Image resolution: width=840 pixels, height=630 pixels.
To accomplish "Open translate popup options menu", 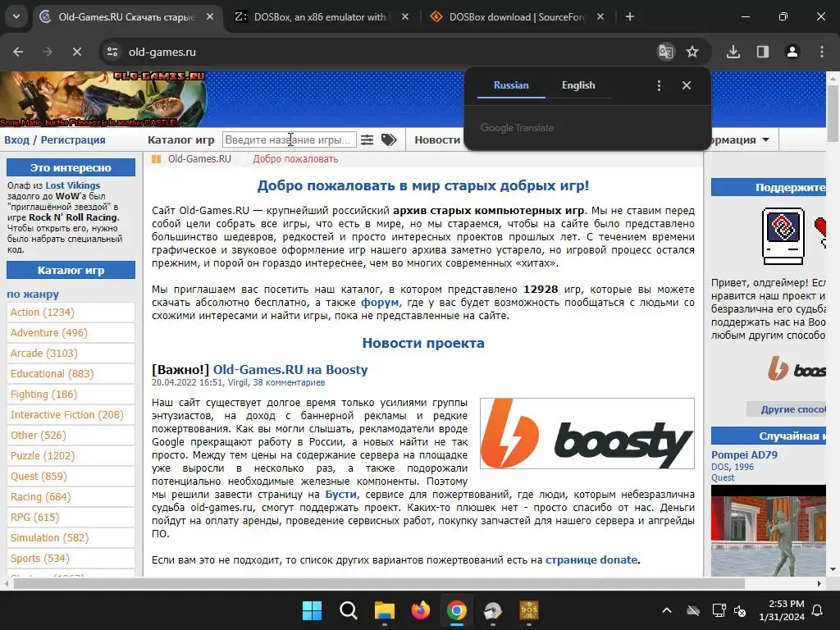I will click(659, 85).
